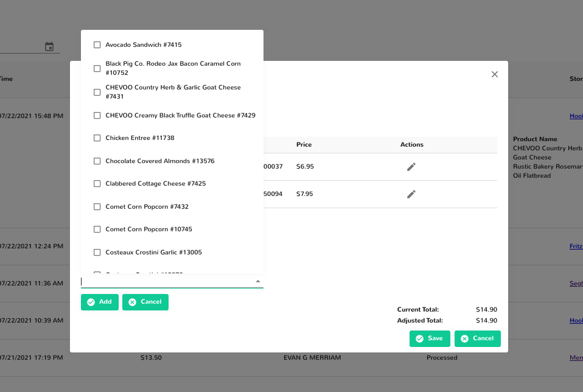Open the store link in the 15:48 PM row
This screenshot has width=583, height=392.
(x=576, y=116)
